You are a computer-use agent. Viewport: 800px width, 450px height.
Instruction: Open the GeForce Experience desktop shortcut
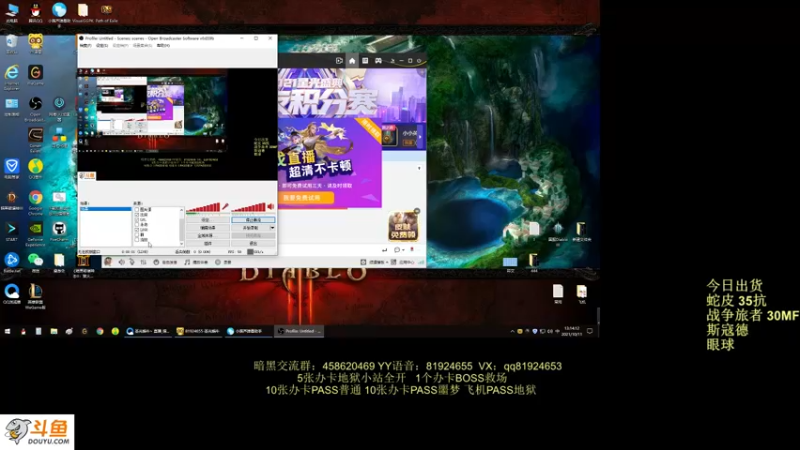(35, 232)
